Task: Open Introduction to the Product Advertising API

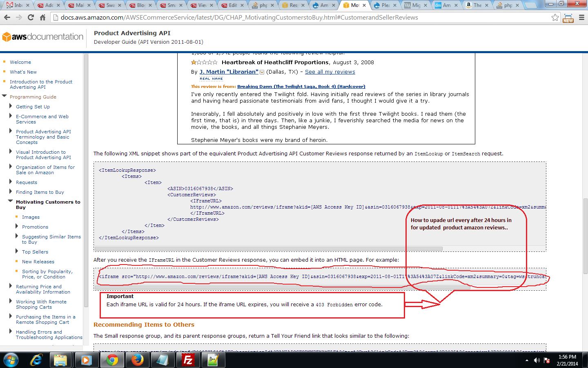Action: [41, 84]
